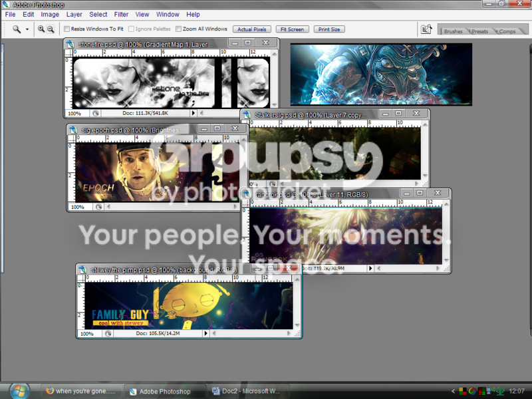Check Zoom All Windows option
This screenshot has width=532, height=399.
pos(178,29)
